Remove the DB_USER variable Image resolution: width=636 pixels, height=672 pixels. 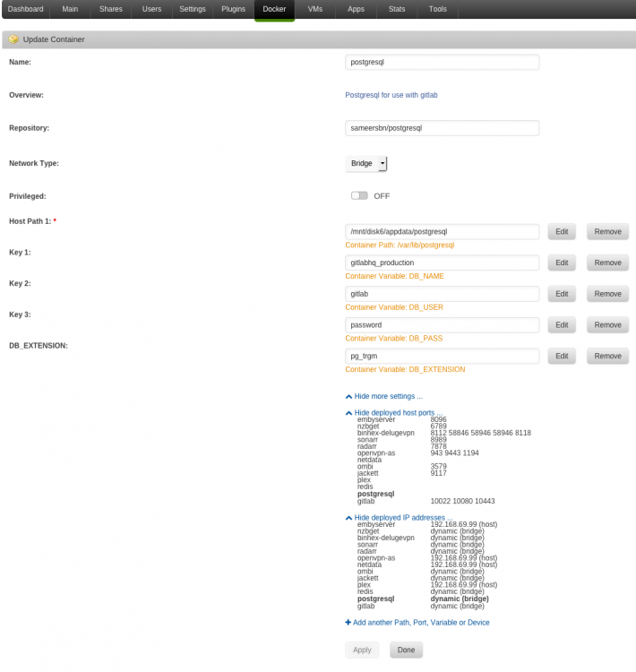point(607,294)
